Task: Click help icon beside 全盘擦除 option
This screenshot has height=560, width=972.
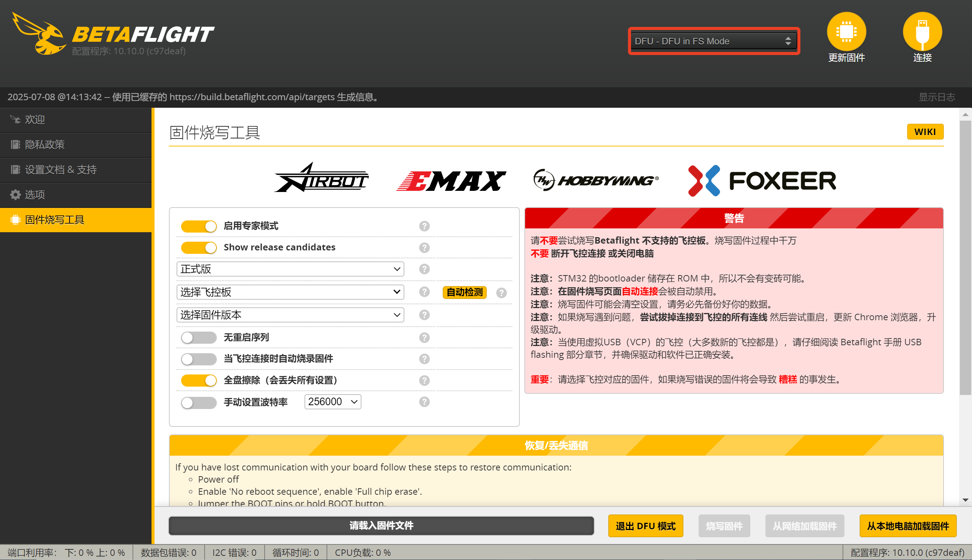Action: click(x=424, y=381)
